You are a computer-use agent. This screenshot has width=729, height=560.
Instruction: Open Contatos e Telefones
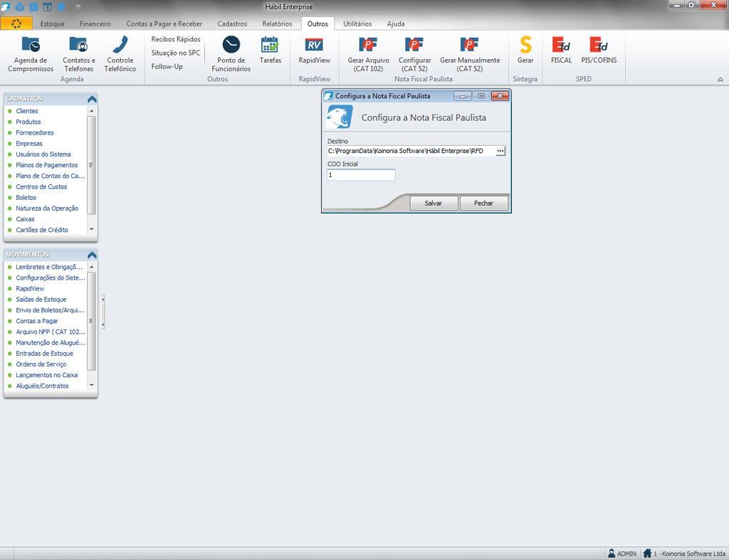point(78,54)
